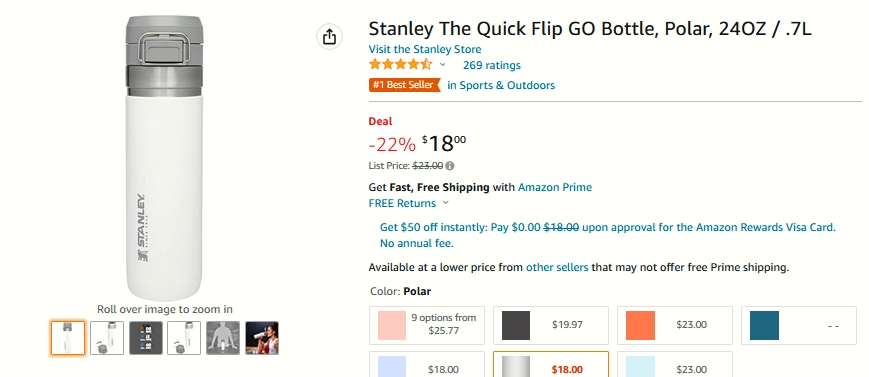The height and width of the screenshot is (377, 869).
Task: Visit the Stanley Store link
Action: tap(425, 49)
